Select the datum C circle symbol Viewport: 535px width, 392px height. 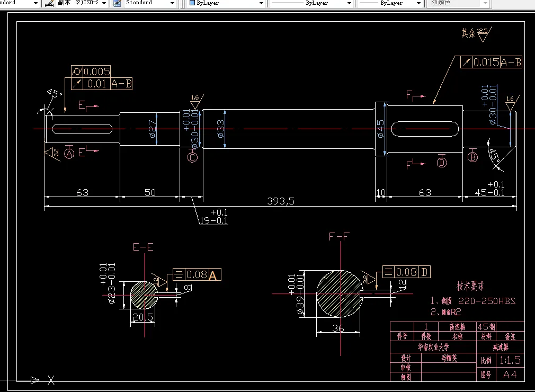tap(192, 157)
